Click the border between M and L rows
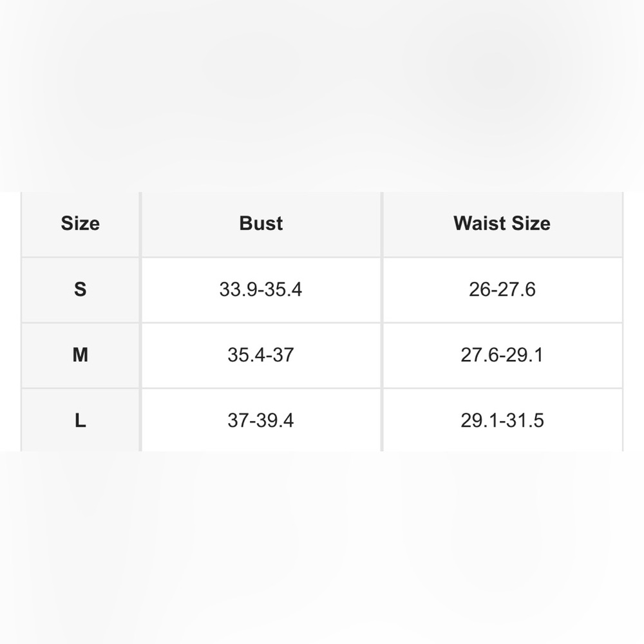This screenshot has height=644, width=644. 322,388
